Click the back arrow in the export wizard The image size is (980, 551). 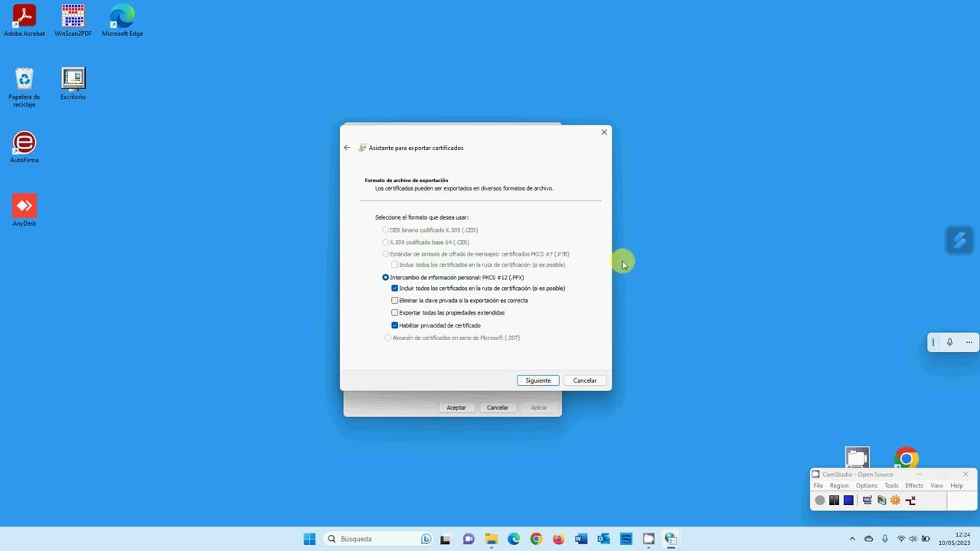(x=347, y=147)
